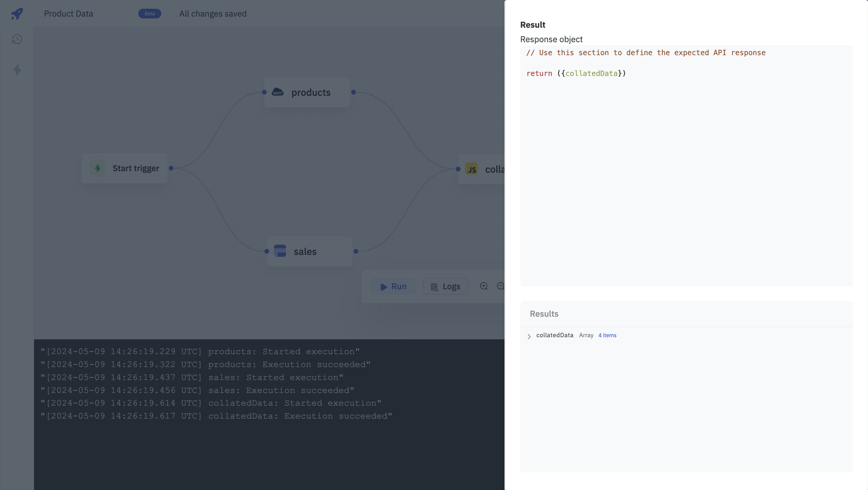Click the history/clock icon in sidebar

[16, 39]
